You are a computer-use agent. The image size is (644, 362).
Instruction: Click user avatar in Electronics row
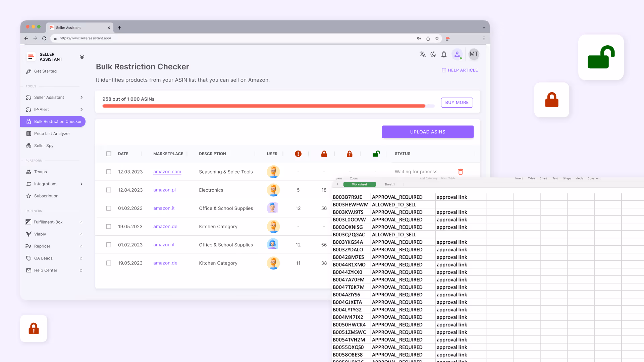[273, 190]
